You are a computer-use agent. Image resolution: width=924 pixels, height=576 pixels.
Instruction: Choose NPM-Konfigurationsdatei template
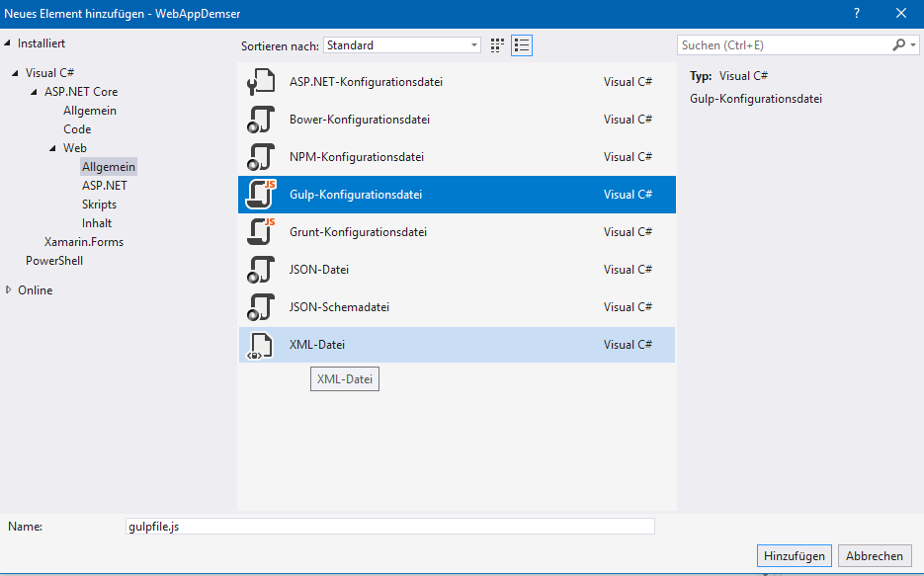click(457, 157)
